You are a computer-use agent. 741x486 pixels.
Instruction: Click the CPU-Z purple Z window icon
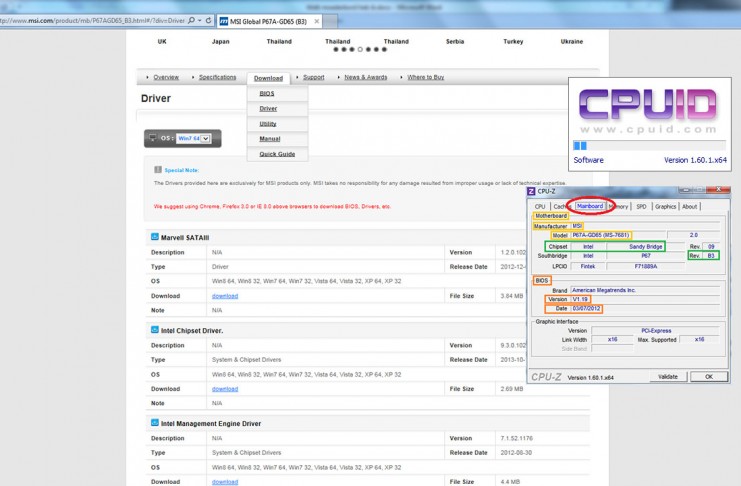tap(532, 191)
